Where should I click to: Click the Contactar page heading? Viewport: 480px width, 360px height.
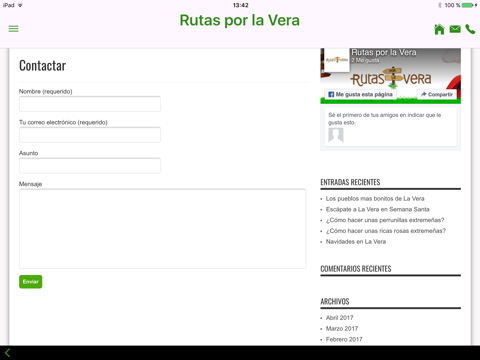click(x=42, y=66)
